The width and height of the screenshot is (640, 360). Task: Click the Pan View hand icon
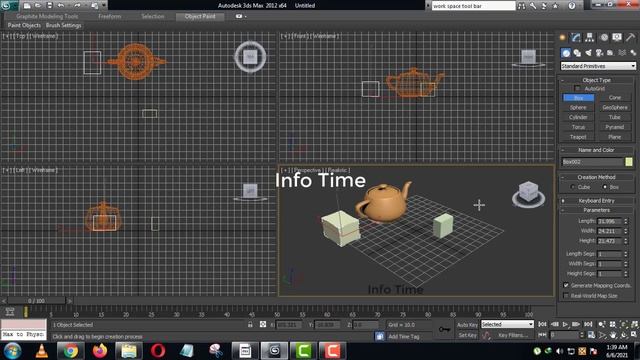pos(613,335)
